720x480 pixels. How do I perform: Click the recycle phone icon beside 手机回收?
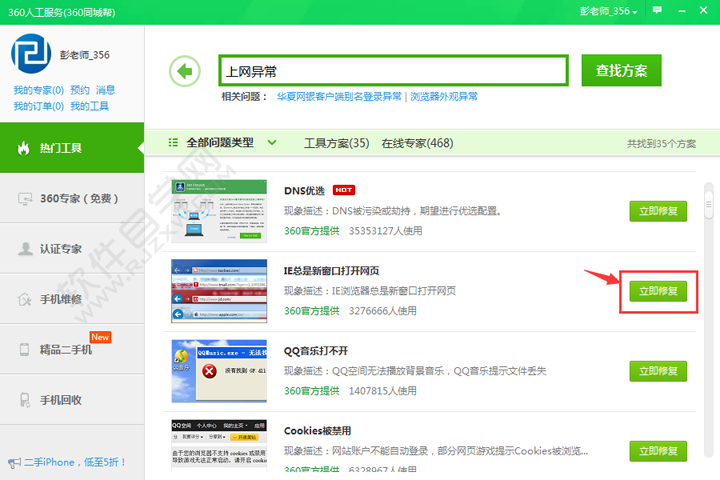point(25,400)
